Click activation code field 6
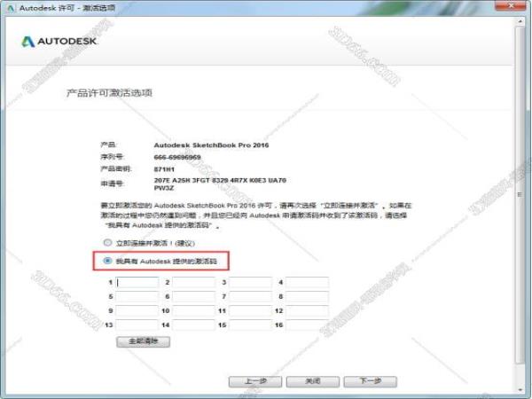Image resolution: width=532 pixels, height=399 pixels. tap(193, 296)
